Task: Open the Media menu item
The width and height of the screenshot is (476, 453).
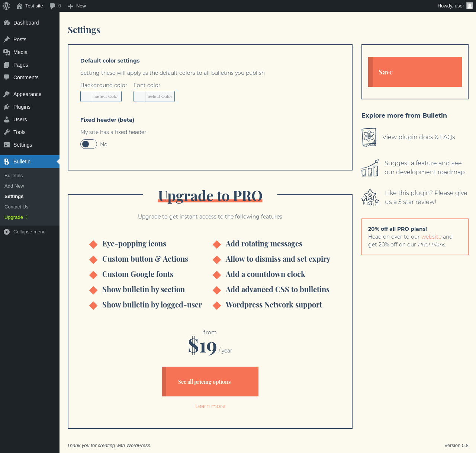Action: pyautogui.click(x=20, y=52)
